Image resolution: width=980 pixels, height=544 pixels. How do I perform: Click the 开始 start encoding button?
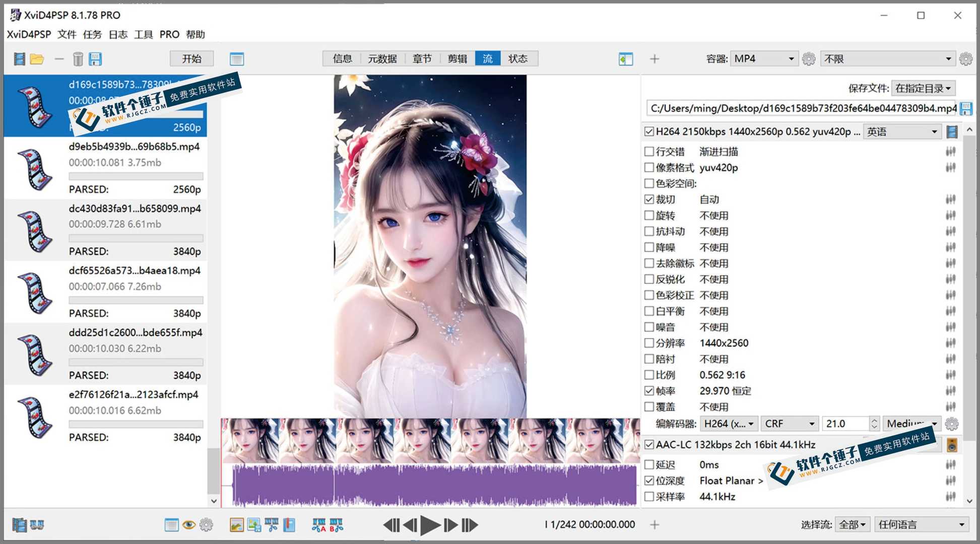(191, 58)
